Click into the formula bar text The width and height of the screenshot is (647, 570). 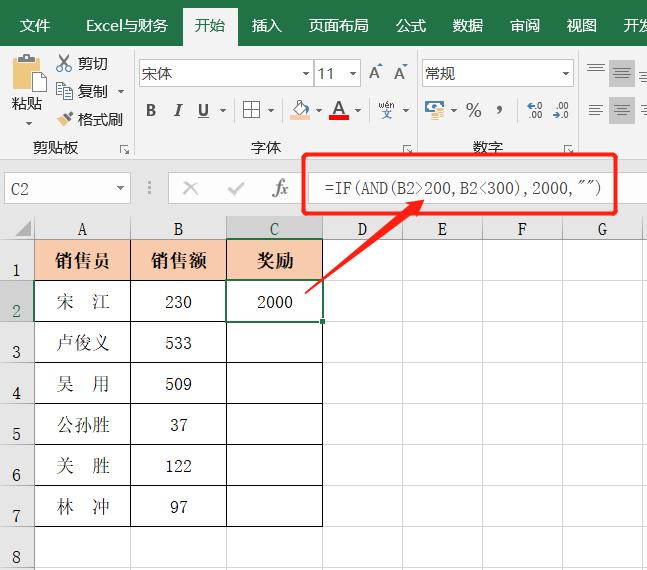[462, 188]
